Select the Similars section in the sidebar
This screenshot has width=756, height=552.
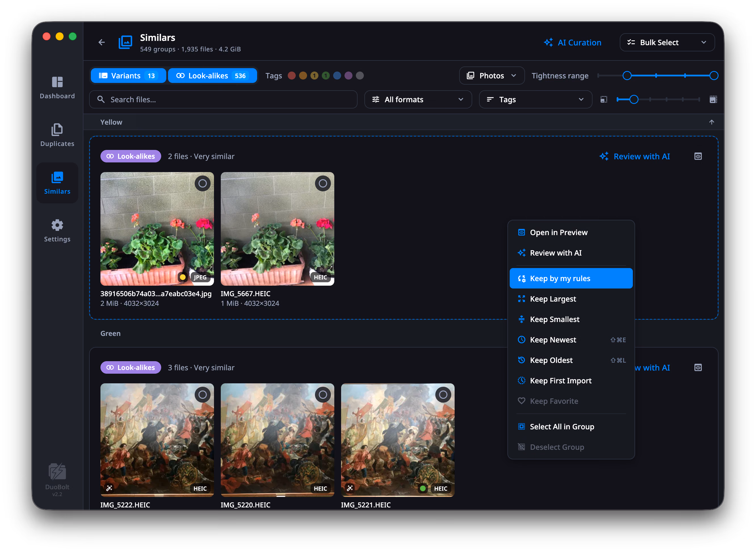pos(57,183)
